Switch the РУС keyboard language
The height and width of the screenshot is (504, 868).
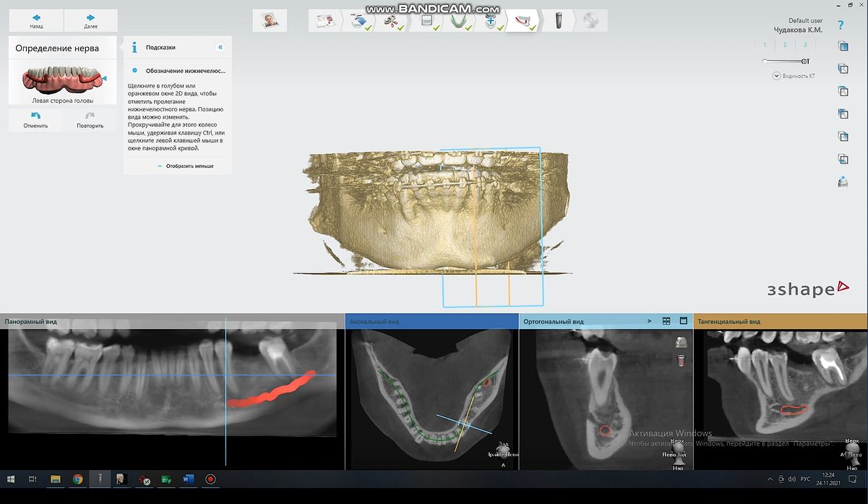pyautogui.click(x=805, y=479)
